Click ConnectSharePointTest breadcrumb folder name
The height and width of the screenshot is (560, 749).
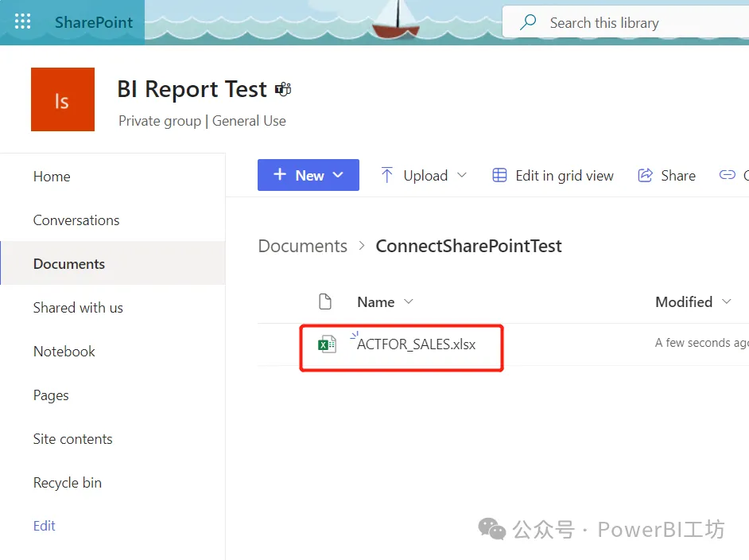tap(468, 246)
